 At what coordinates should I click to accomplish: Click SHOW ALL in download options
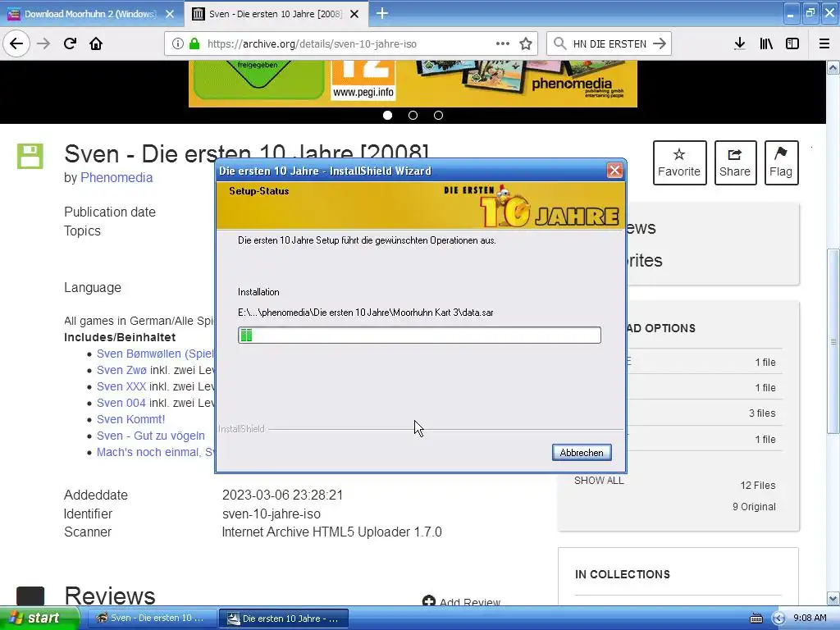(599, 481)
